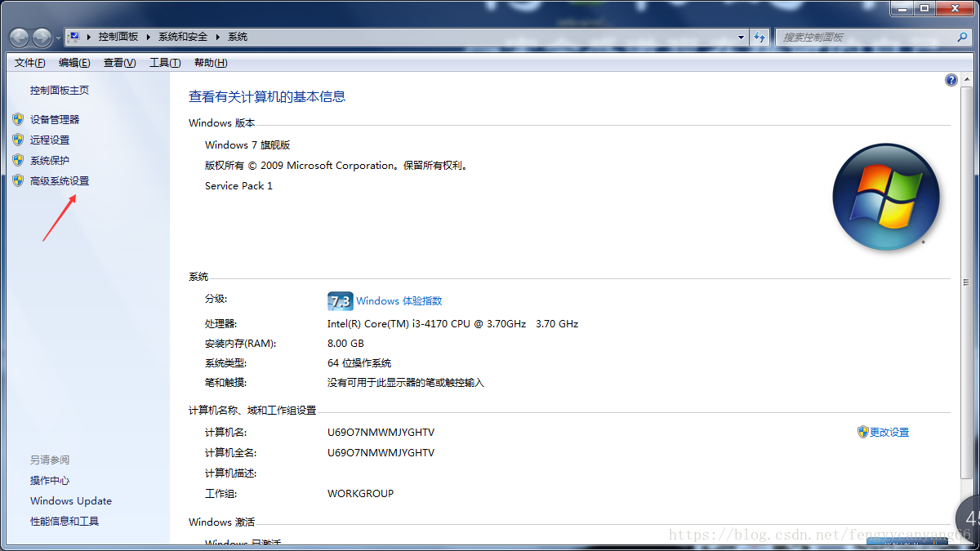Open recent pages dropdown beside navigation arrows
The image size is (980, 551).
pyautogui.click(x=57, y=38)
